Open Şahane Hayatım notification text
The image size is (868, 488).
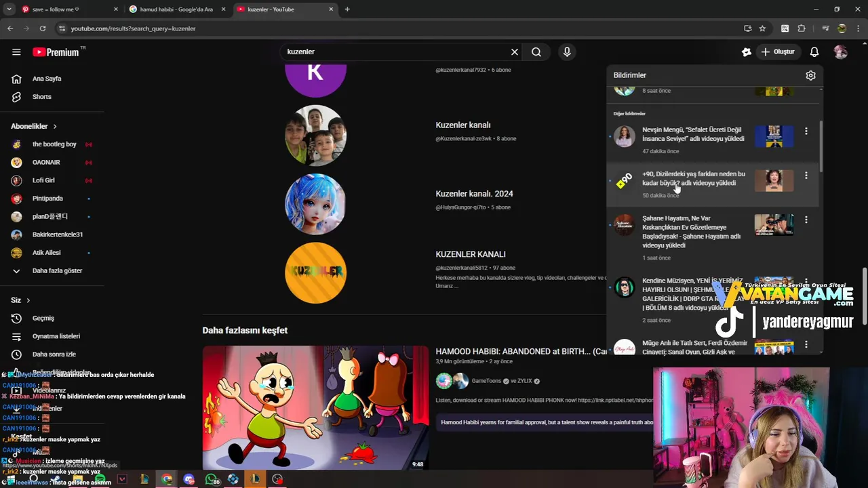pyautogui.click(x=692, y=232)
